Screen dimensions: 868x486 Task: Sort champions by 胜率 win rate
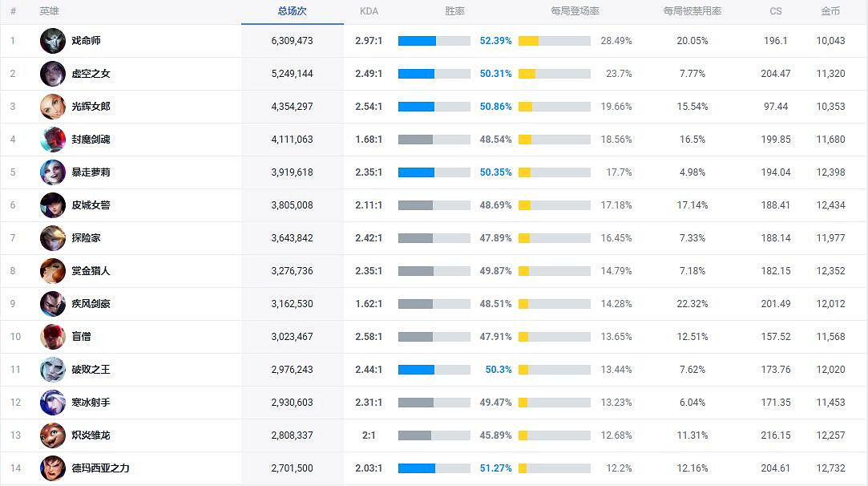[x=456, y=11]
